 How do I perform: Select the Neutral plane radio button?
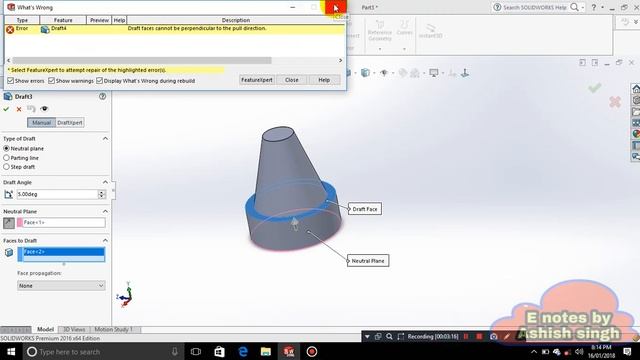6,149
